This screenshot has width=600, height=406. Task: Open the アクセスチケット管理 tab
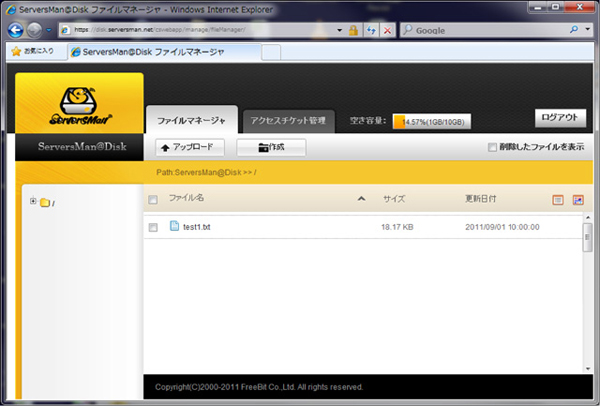[288, 120]
